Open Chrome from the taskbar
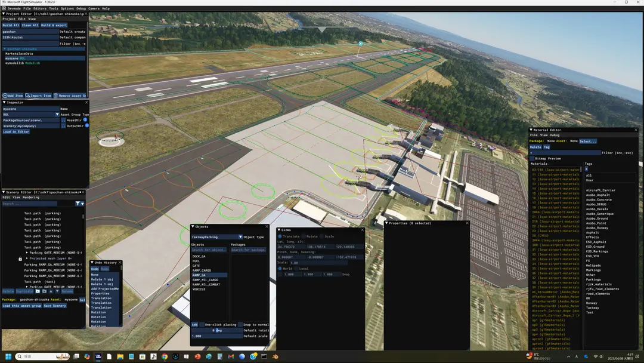The height and width of the screenshot is (363, 644). [165, 356]
